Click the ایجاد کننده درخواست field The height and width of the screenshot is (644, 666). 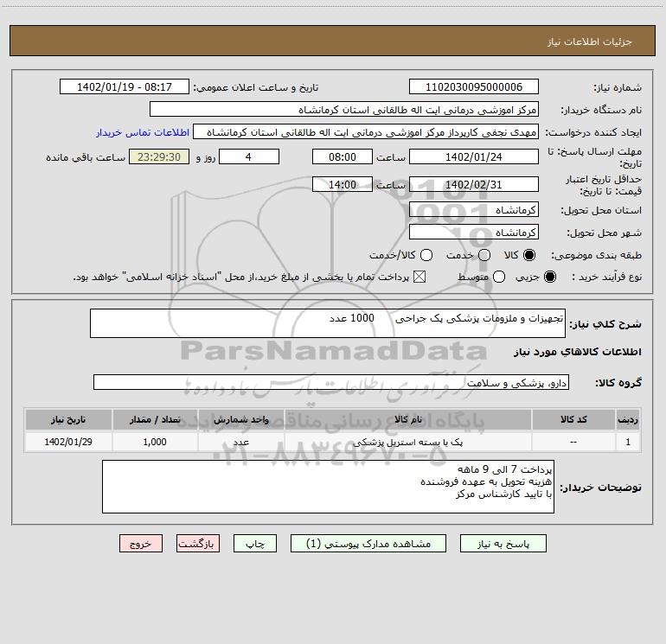pos(366,131)
